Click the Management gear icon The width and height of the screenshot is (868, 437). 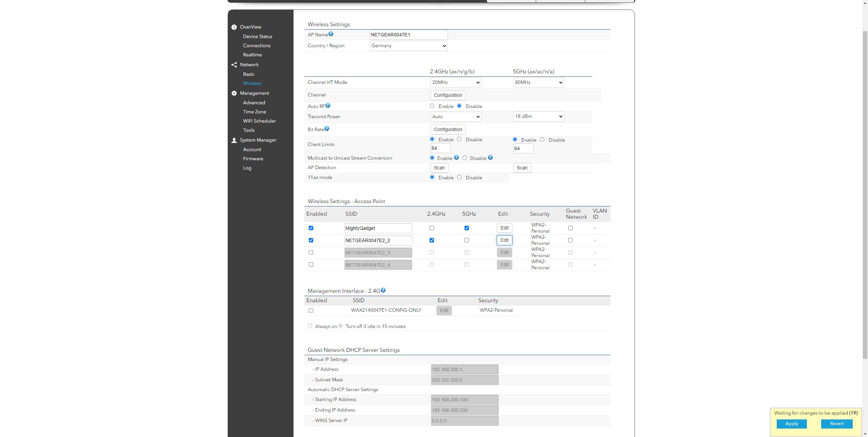(234, 93)
